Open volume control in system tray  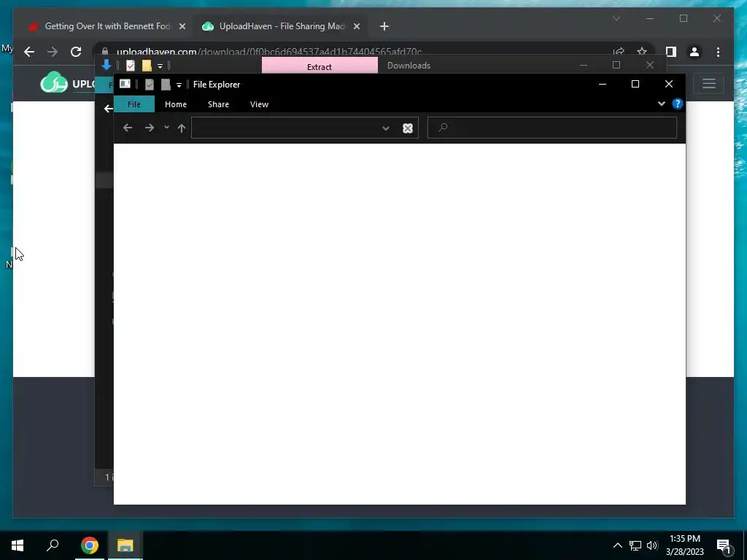pyautogui.click(x=652, y=545)
